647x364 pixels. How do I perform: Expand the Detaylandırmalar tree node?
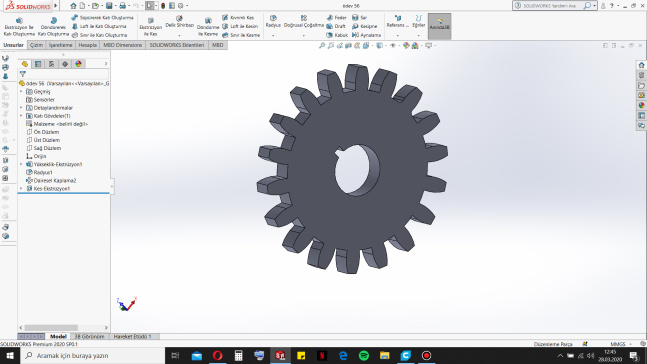(21, 108)
